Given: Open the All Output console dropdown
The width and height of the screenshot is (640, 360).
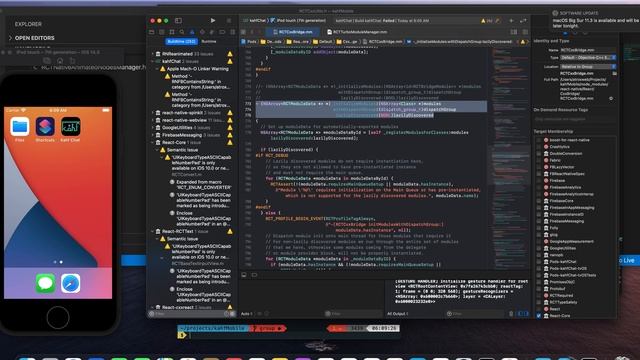Looking at the screenshot, I should tap(398, 314).
